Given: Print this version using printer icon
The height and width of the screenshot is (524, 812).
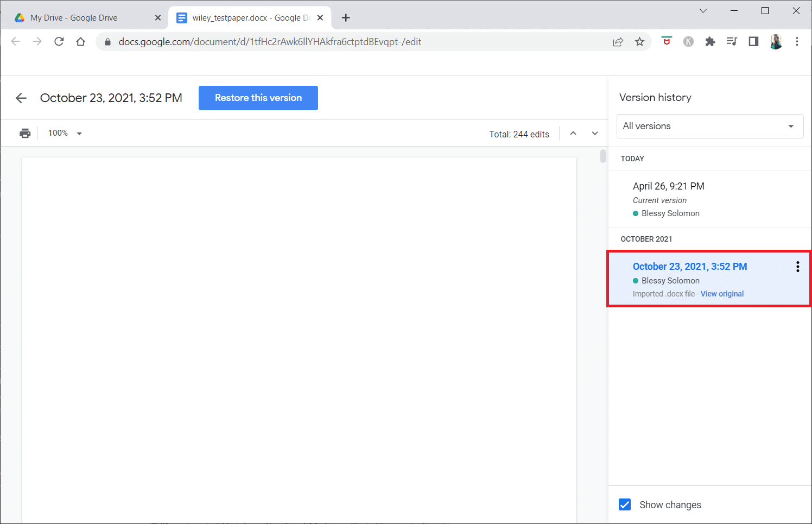Looking at the screenshot, I should (25, 133).
